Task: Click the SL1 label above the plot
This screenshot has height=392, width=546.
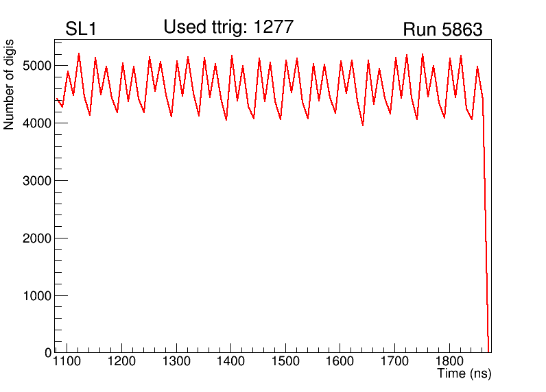Action: pyautogui.click(x=81, y=29)
